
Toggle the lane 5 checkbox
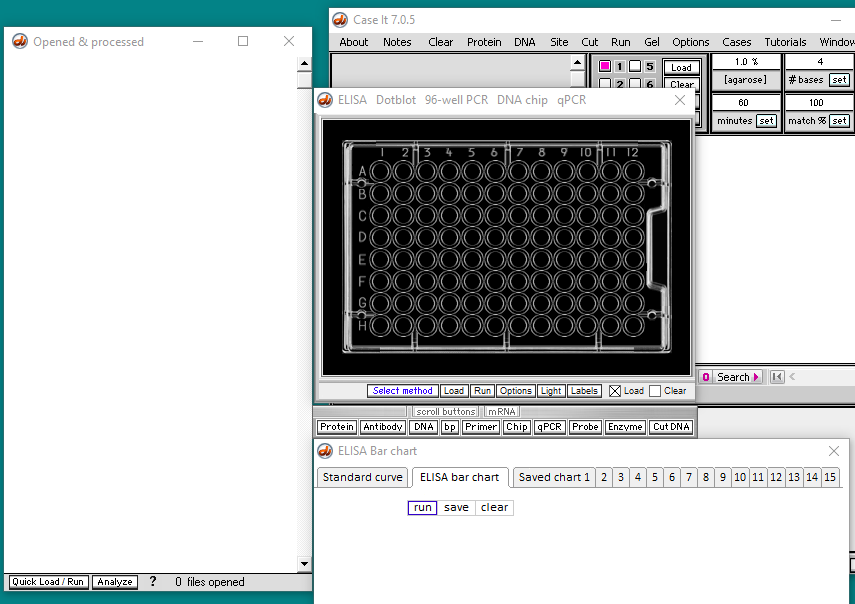(635, 66)
